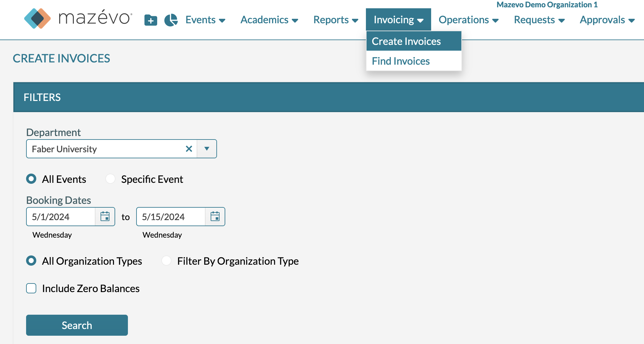The height and width of the screenshot is (344, 644).
Task: Select Filter By Organization Type
Action: point(166,261)
